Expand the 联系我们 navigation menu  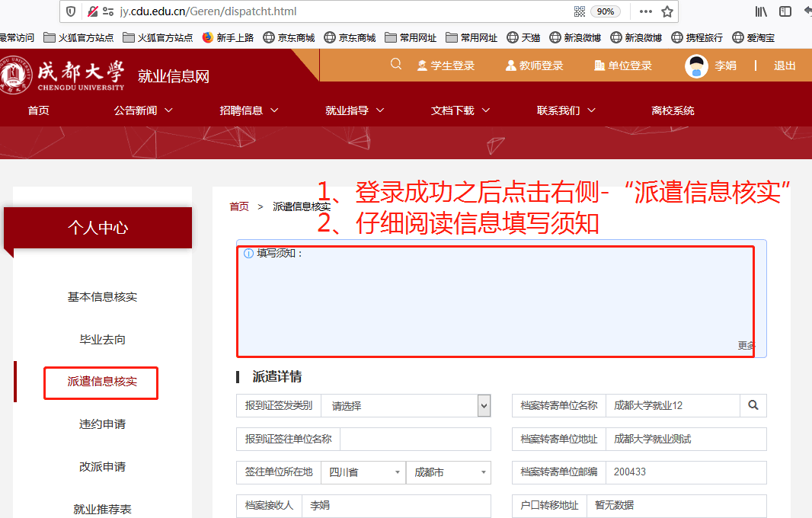[566, 110]
